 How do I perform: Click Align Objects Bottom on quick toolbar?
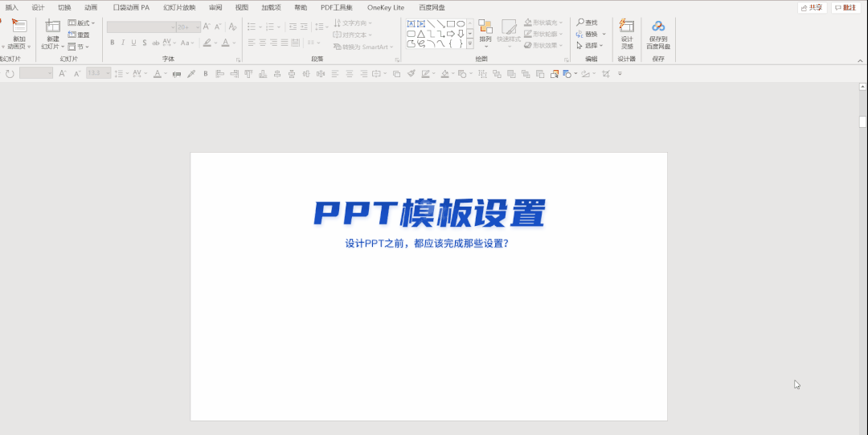[x=263, y=73]
